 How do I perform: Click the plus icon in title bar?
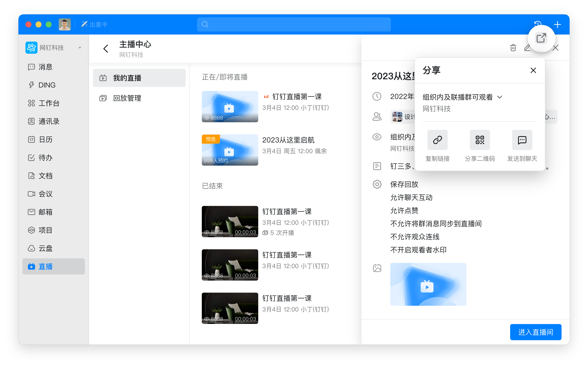pos(557,25)
